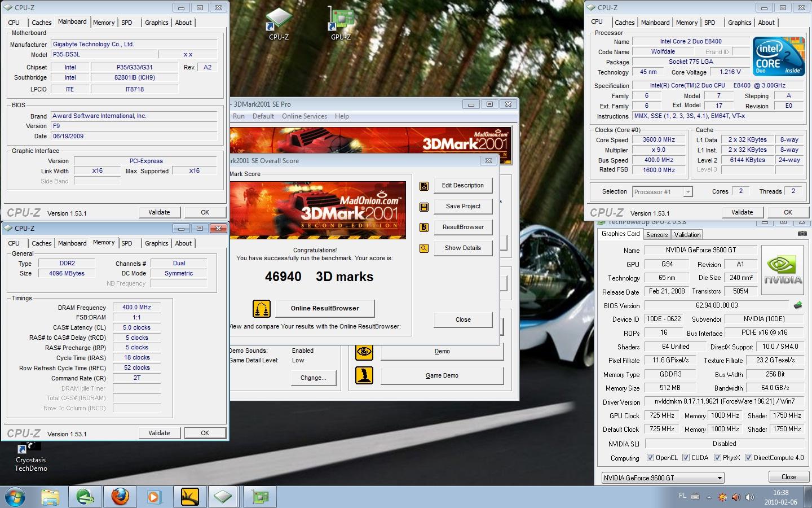Open the GPU-Z desktop shortcut
The image size is (812, 508).
[341, 24]
